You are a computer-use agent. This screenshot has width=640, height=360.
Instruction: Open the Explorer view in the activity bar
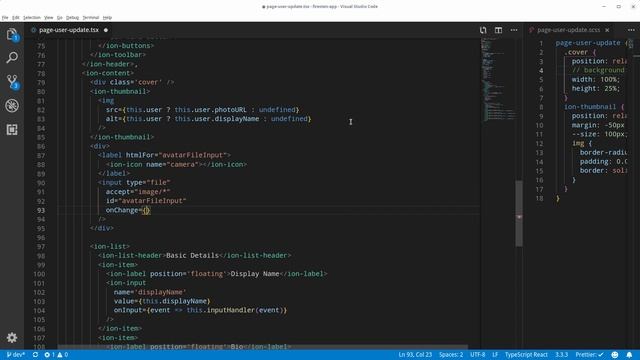pyautogui.click(x=12, y=35)
